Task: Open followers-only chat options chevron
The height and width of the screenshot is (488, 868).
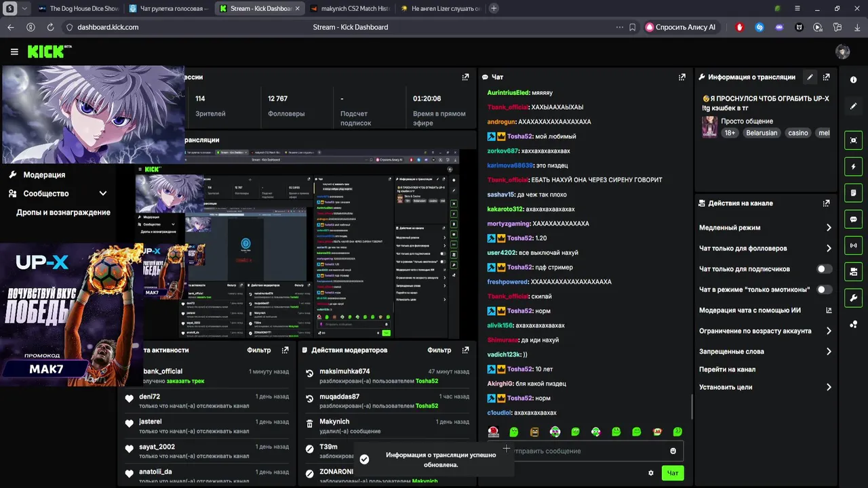Action: click(829, 249)
